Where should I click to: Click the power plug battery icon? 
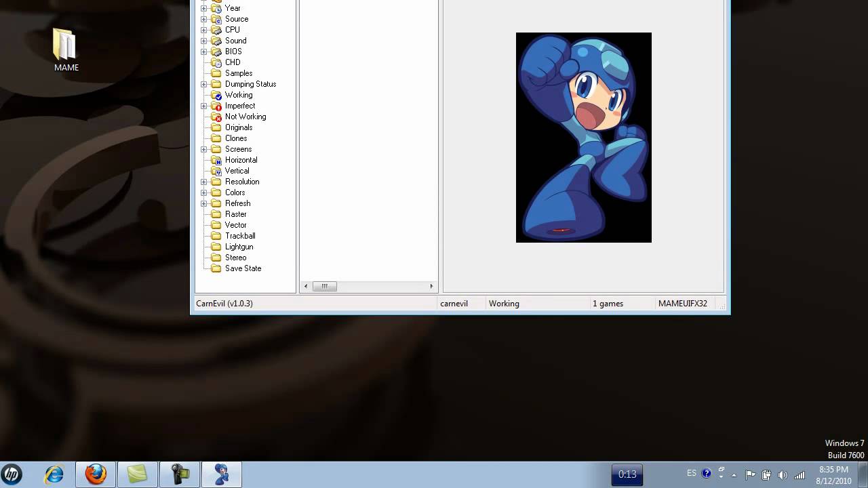pyautogui.click(x=766, y=474)
